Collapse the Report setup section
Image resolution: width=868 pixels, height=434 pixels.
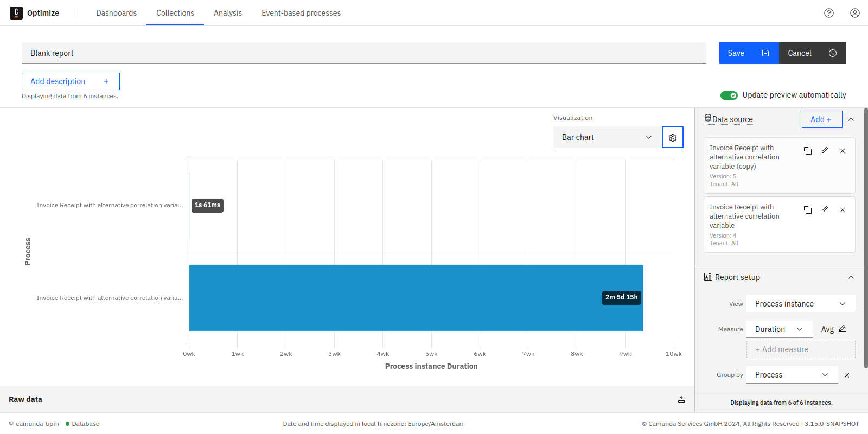[x=851, y=277]
